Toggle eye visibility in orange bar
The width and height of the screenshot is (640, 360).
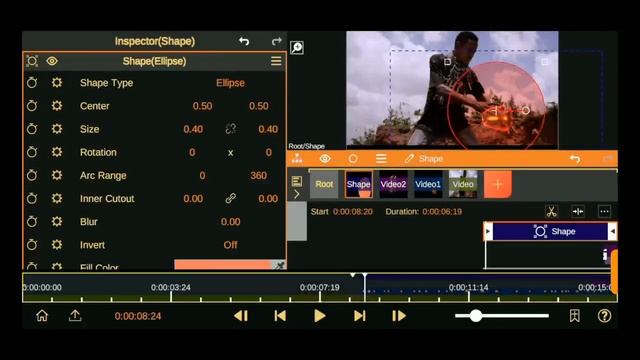[325, 158]
